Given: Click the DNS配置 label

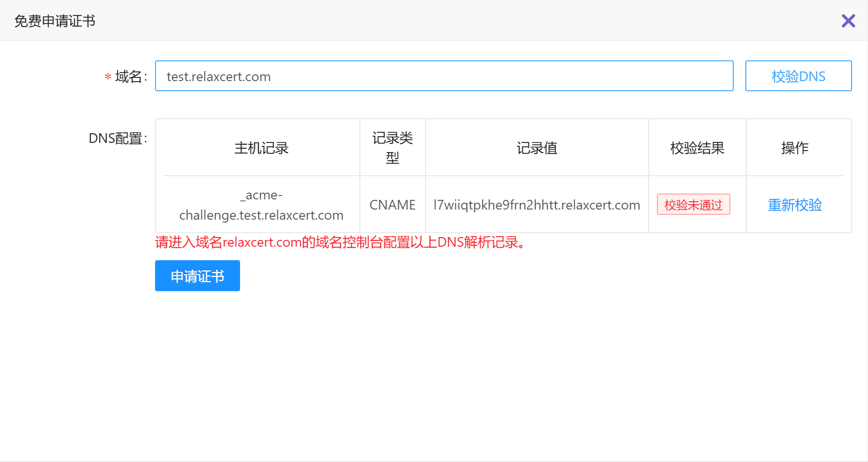Looking at the screenshot, I should point(118,138).
